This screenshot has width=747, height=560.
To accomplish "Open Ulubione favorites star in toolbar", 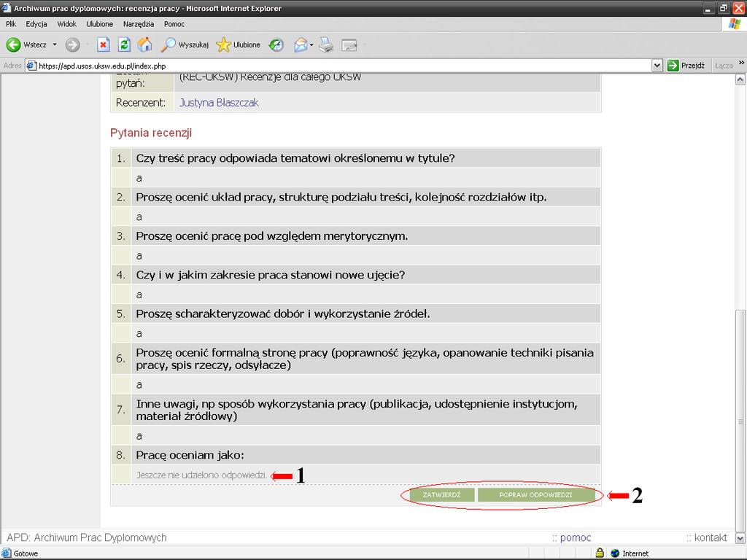I will click(x=239, y=44).
